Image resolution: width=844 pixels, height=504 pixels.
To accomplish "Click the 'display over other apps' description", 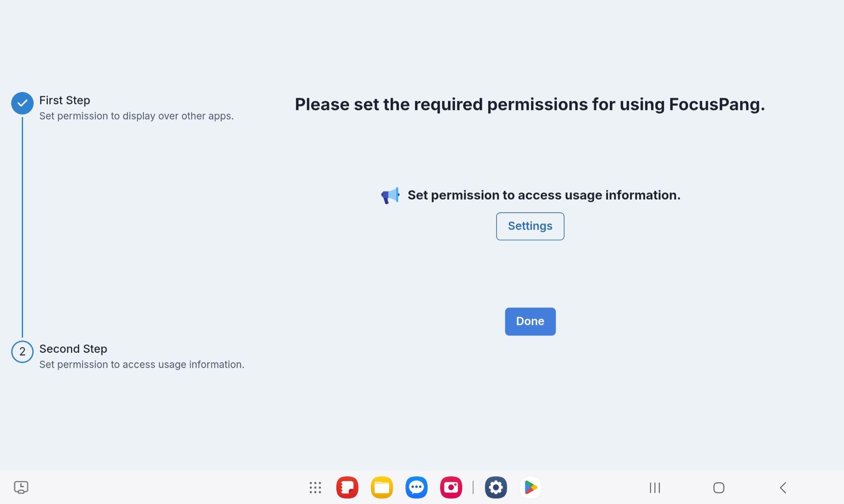I will tap(136, 116).
